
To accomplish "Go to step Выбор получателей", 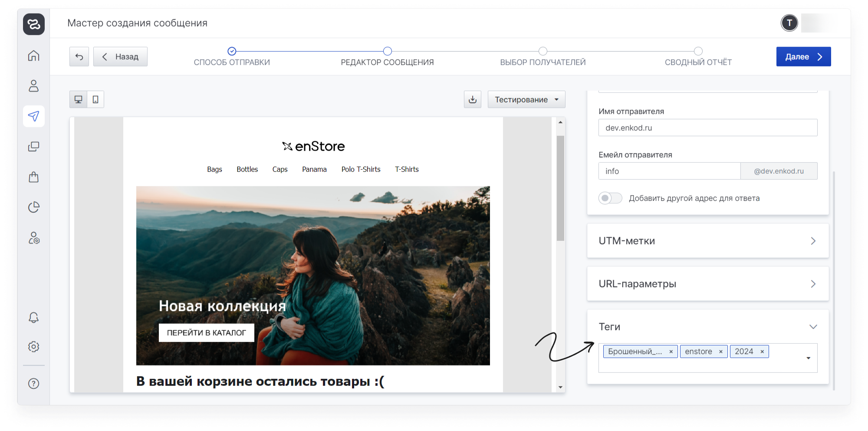I will [543, 57].
